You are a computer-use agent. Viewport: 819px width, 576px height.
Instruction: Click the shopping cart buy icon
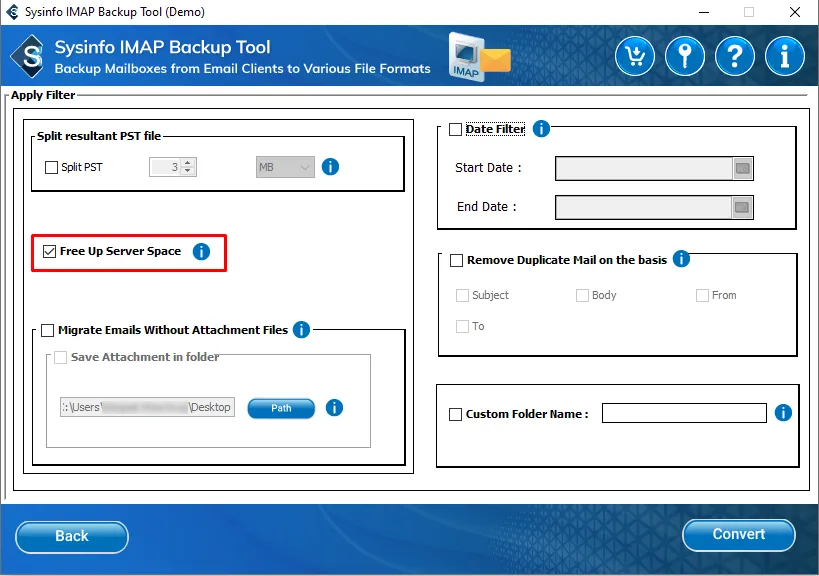tap(635, 56)
